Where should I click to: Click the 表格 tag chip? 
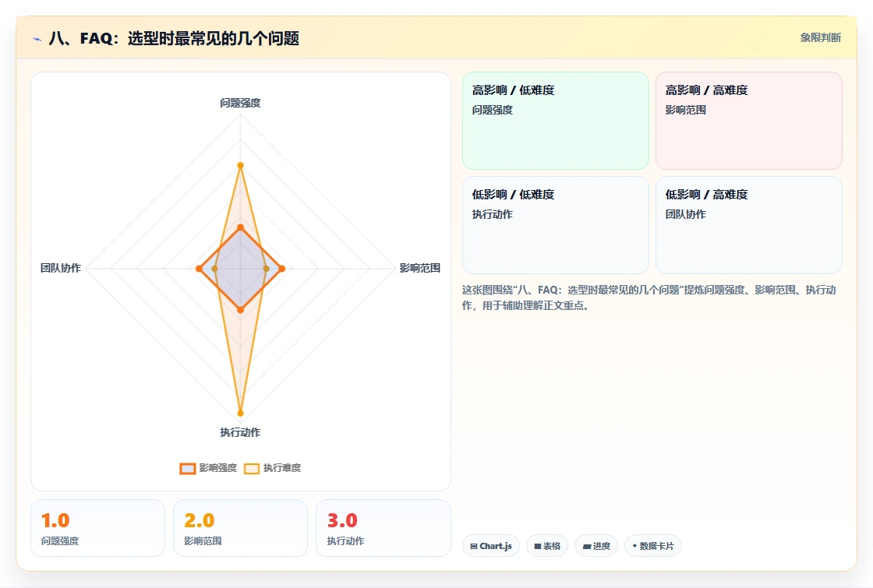click(x=547, y=546)
